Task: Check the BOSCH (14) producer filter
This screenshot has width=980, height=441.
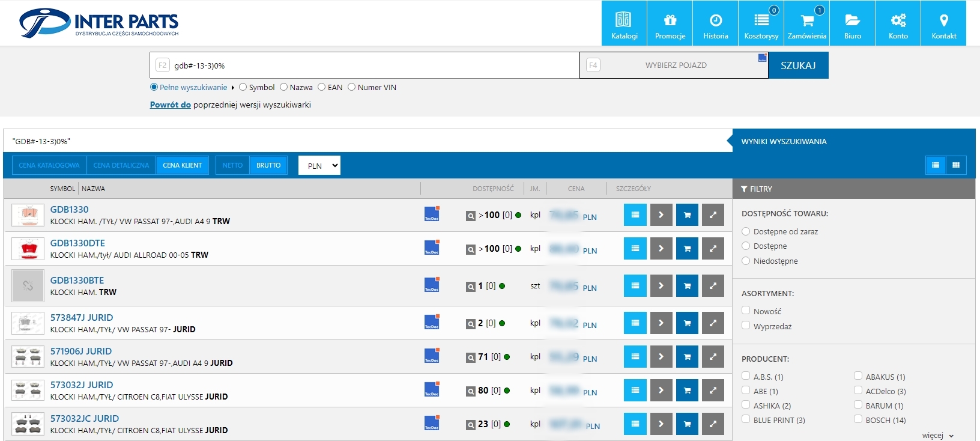Action: tap(858, 419)
